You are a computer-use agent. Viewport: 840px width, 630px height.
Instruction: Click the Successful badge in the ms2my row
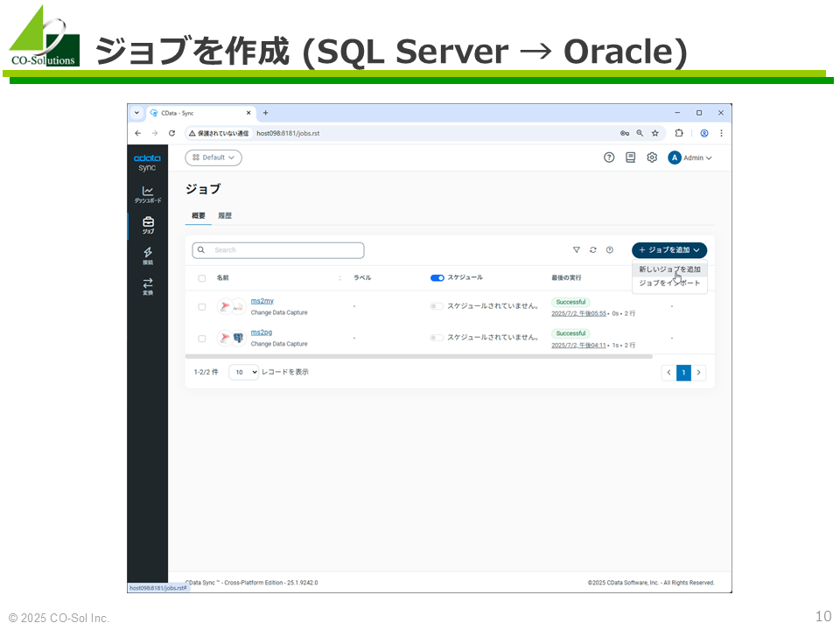(570, 302)
